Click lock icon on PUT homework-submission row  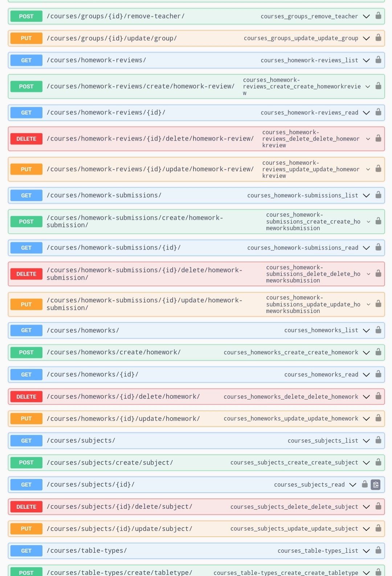pyautogui.click(x=378, y=304)
